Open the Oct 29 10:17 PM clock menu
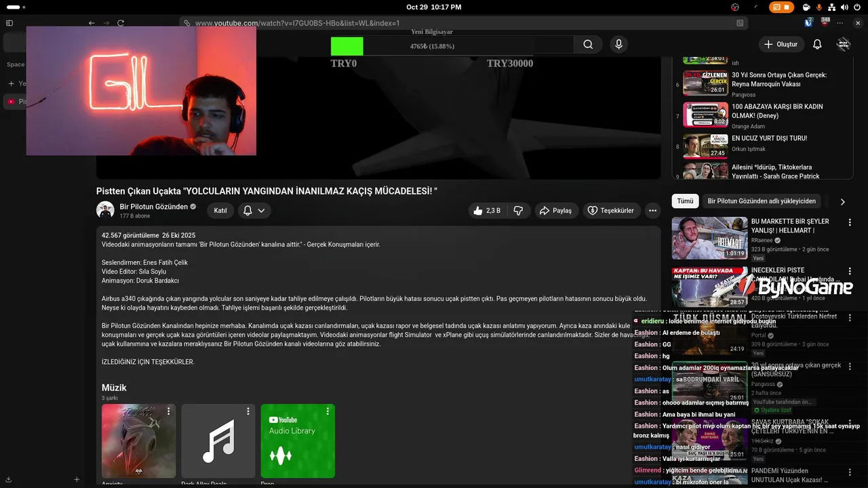Image resolution: width=868 pixels, height=488 pixels. pos(433,7)
